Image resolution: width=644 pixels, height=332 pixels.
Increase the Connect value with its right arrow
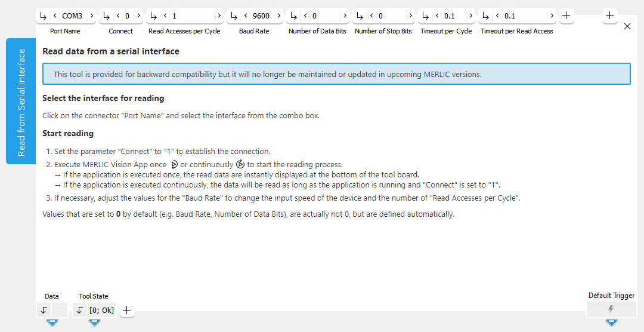[138, 16]
